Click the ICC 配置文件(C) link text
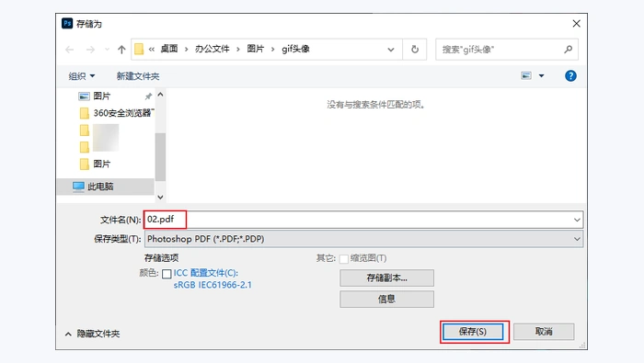Viewport: 644px width, 363px height. 206,273
